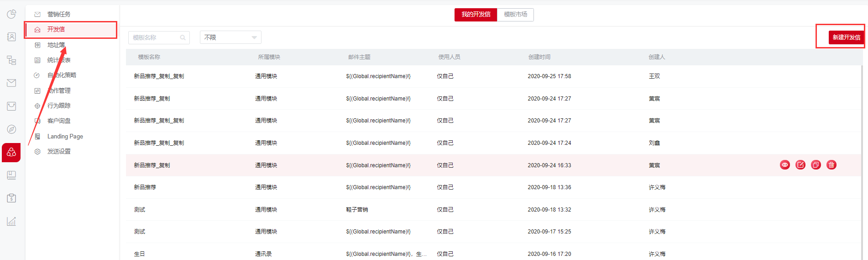Switch to the 模板市场 tab
Screen dimensions: 868x260
pyautogui.click(x=515, y=15)
